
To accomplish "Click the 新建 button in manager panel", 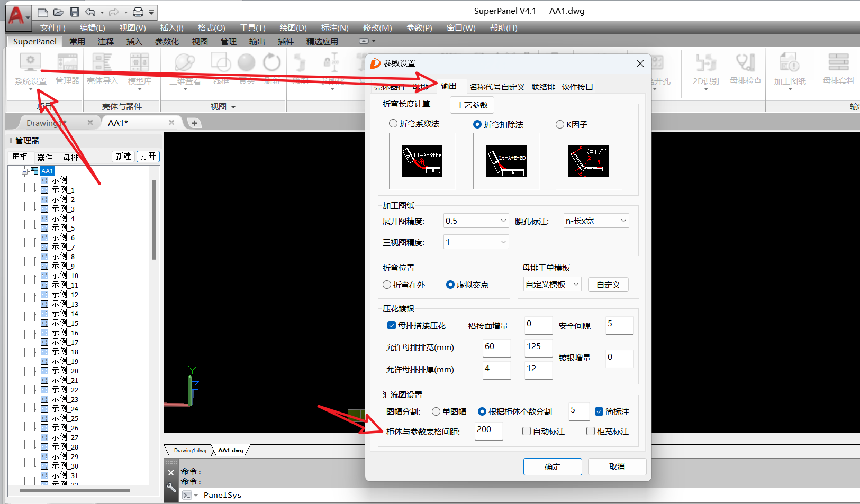I will pos(123,156).
